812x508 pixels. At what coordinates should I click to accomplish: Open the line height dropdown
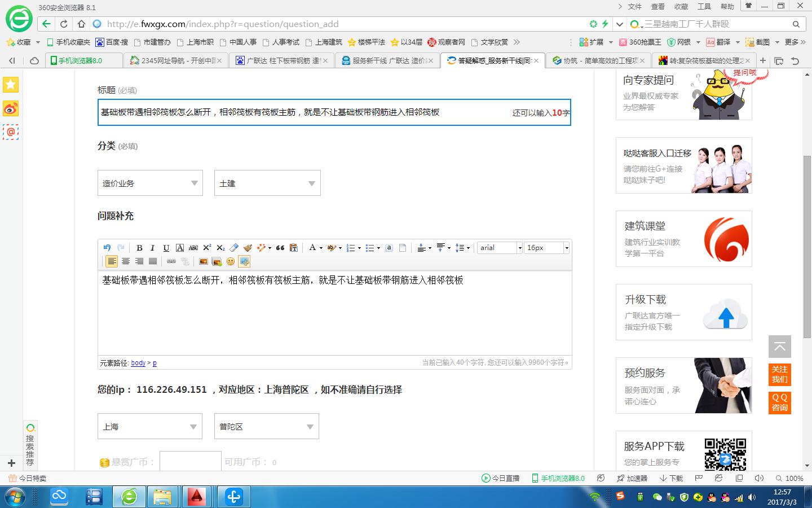468,248
